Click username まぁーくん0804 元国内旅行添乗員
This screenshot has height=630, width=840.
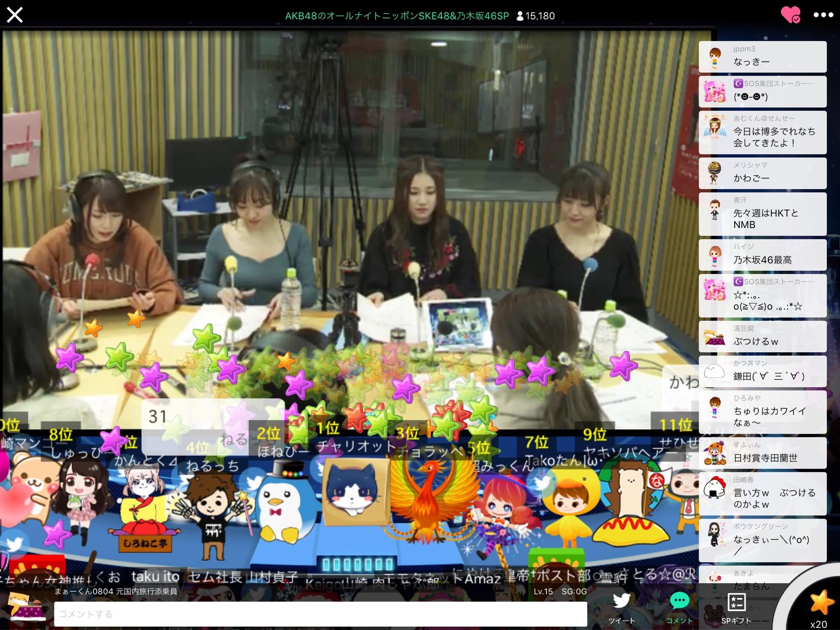[115, 591]
